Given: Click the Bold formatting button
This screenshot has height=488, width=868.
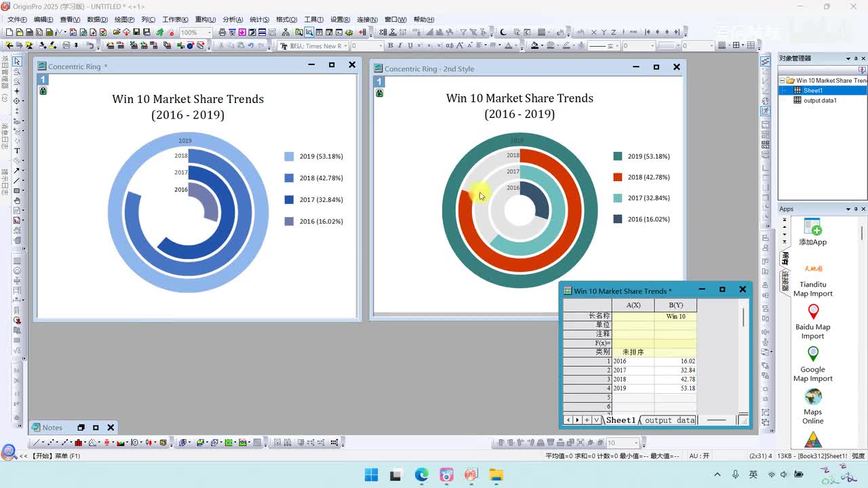Looking at the screenshot, I should [390, 45].
